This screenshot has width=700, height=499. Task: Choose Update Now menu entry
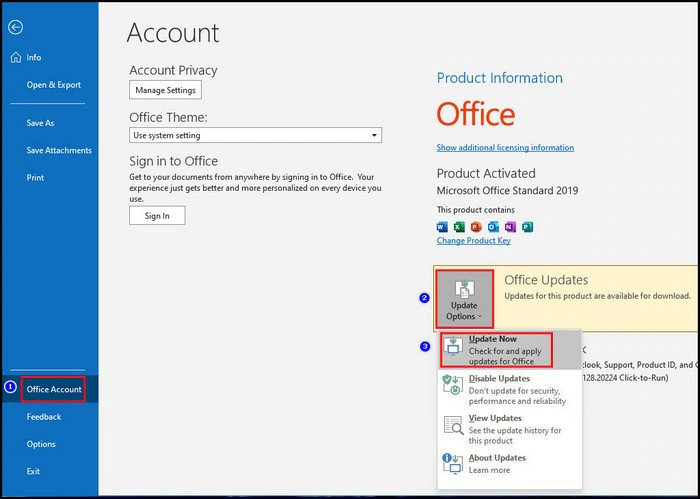point(509,350)
